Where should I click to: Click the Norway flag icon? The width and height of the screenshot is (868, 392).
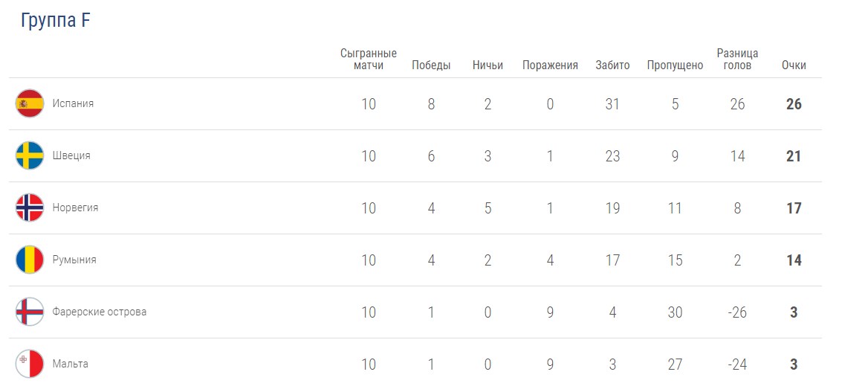click(x=30, y=208)
